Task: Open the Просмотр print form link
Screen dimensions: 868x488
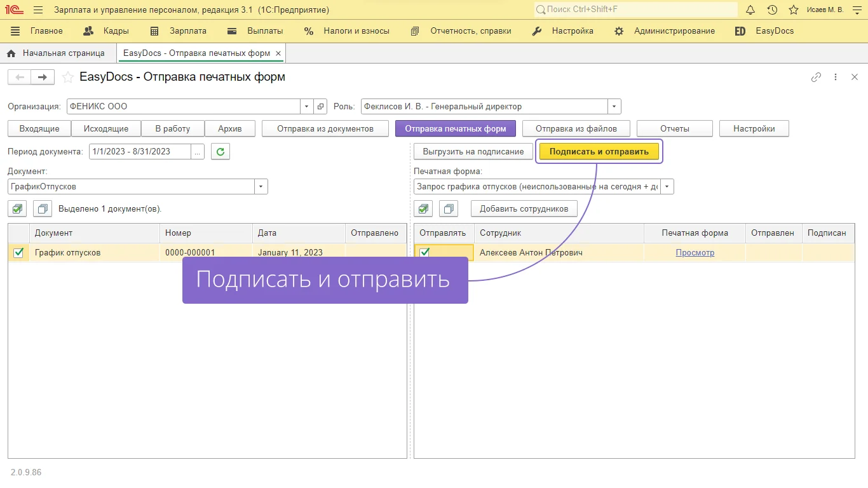Action: click(x=695, y=252)
